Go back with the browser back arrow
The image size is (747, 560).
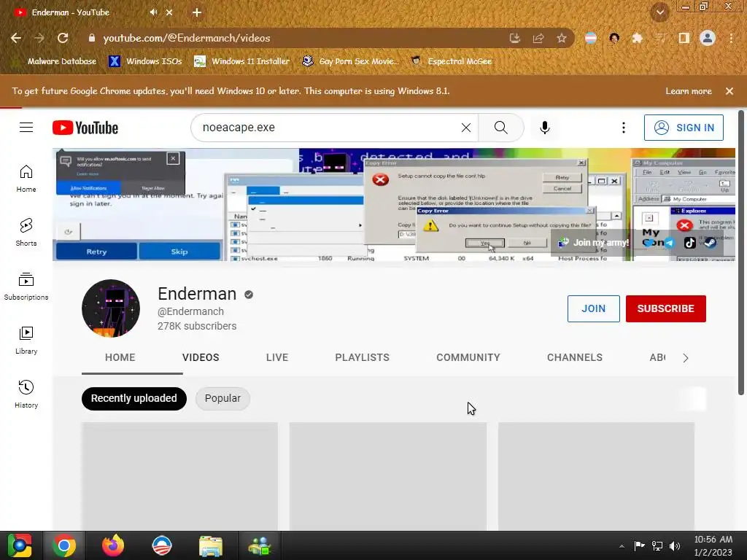click(x=16, y=38)
